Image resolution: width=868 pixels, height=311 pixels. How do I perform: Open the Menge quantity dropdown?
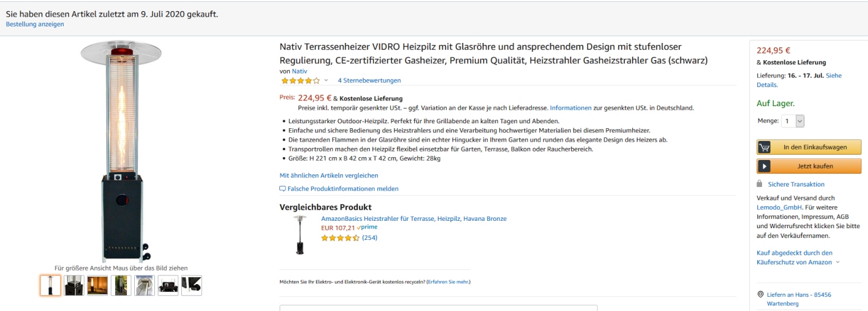pos(793,121)
